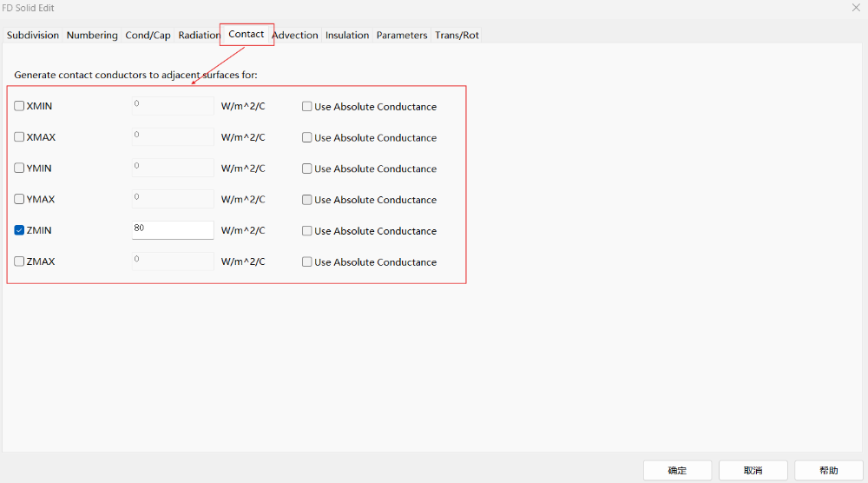Open help with the 帮助 button
The image size is (868, 483).
pos(828,470)
